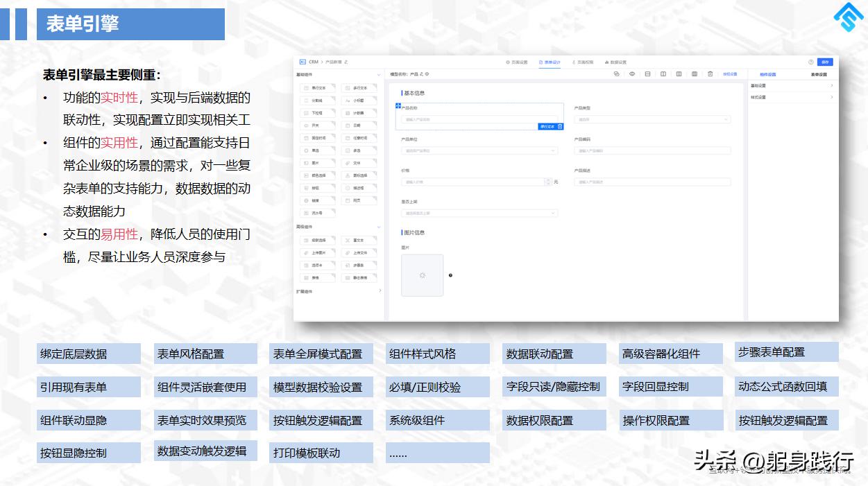Click the blue move handle on 产品名称 field
The width and height of the screenshot is (868, 486).
pyautogui.click(x=398, y=106)
